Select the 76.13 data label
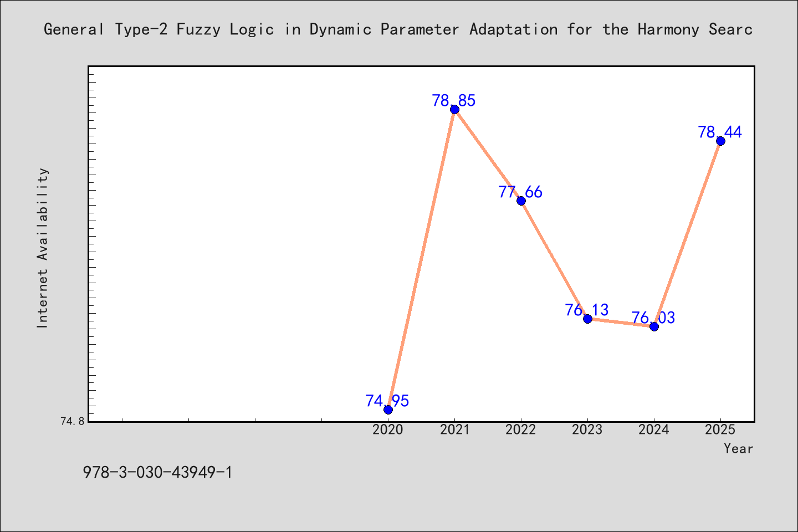Image resolution: width=798 pixels, height=532 pixels. pyautogui.click(x=587, y=310)
